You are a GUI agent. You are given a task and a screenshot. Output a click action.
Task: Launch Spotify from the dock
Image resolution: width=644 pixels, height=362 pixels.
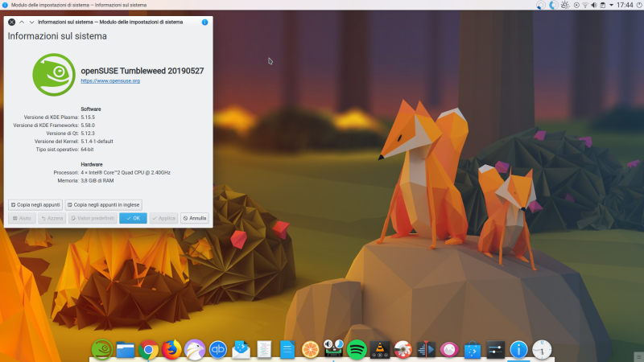pyautogui.click(x=357, y=350)
